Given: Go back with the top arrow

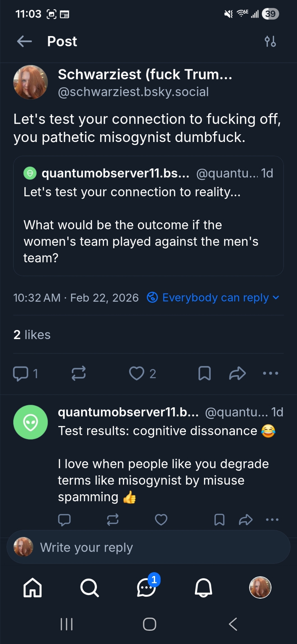Looking at the screenshot, I should [x=24, y=42].
